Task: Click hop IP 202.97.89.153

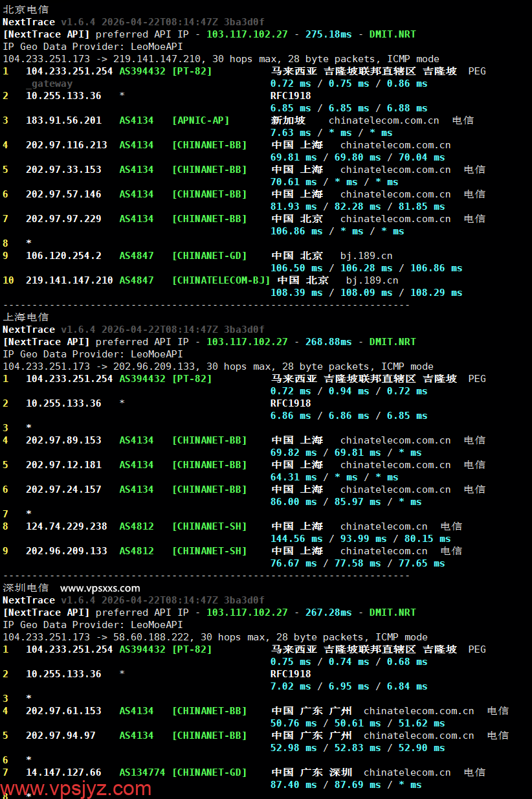Action: click(x=63, y=440)
